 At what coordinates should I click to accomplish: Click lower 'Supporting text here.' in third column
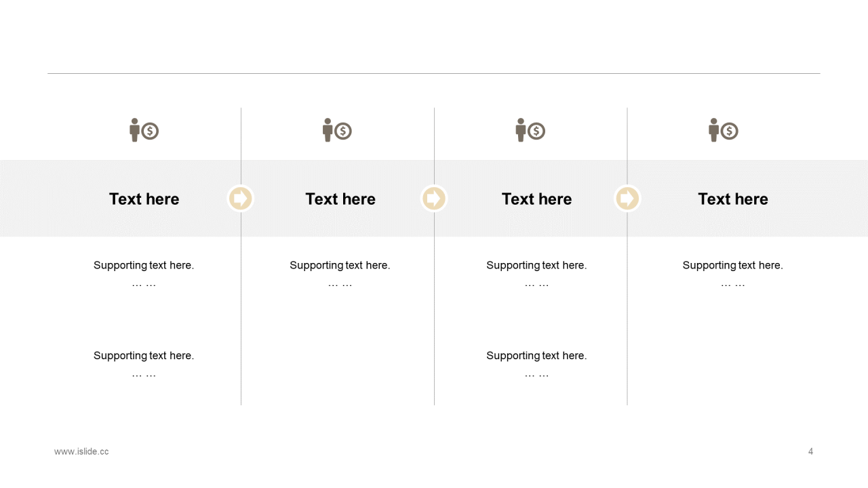[536, 355]
